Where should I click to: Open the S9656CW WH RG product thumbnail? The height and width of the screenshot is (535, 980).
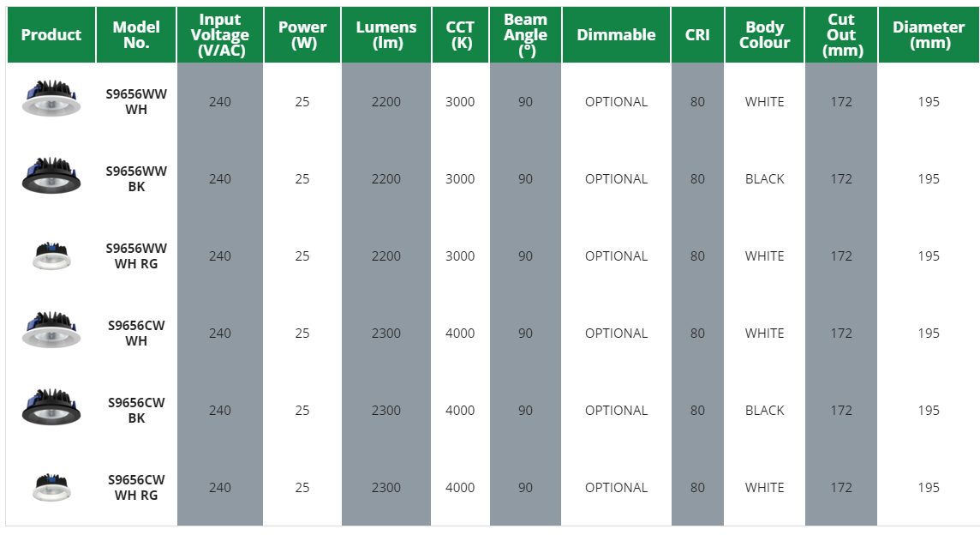pos(51,486)
